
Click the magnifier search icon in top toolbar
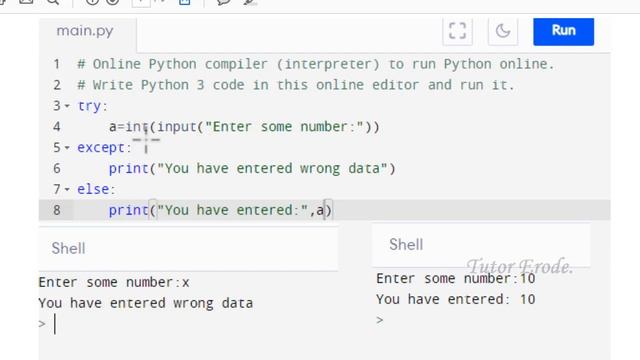(x=53, y=2)
